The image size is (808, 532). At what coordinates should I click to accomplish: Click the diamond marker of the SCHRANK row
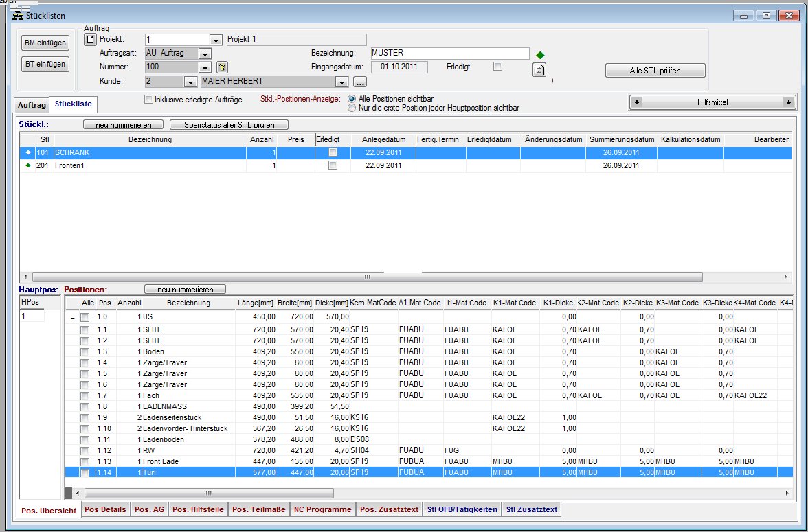[28, 152]
